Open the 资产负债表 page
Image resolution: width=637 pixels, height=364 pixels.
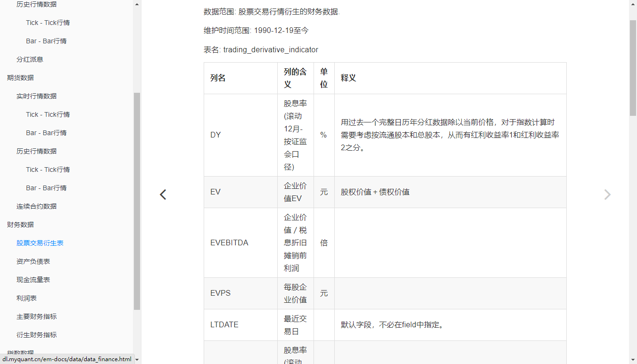(x=33, y=261)
